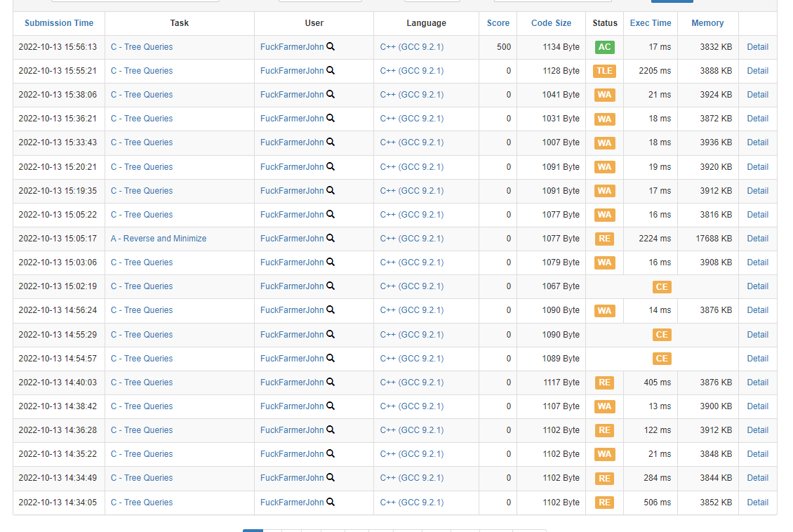The image size is (793, 532).
Task: Open Detail for the AC submission
Action: coord(758,47)
